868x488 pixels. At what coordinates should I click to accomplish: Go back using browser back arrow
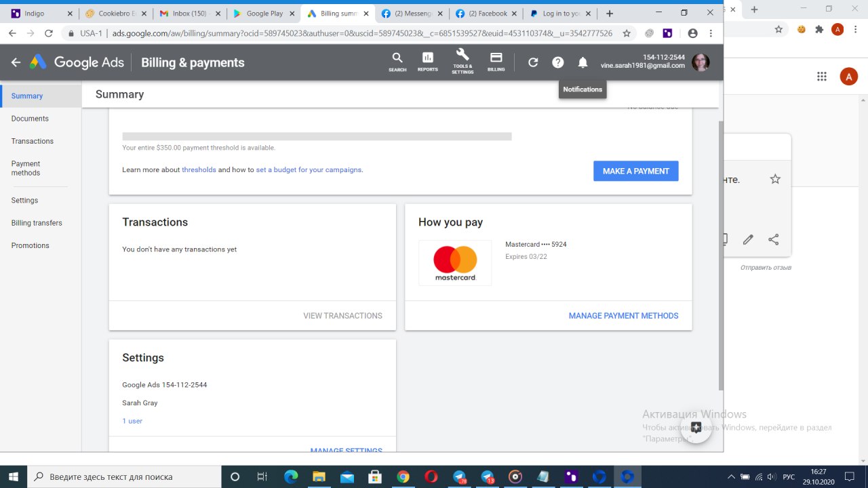pyautogui.click(x=12, y=33)
